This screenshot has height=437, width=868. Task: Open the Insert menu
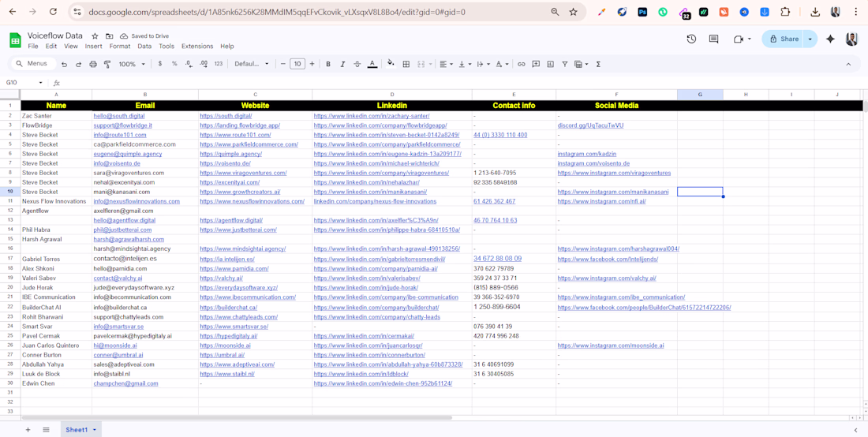pos(94,47)
